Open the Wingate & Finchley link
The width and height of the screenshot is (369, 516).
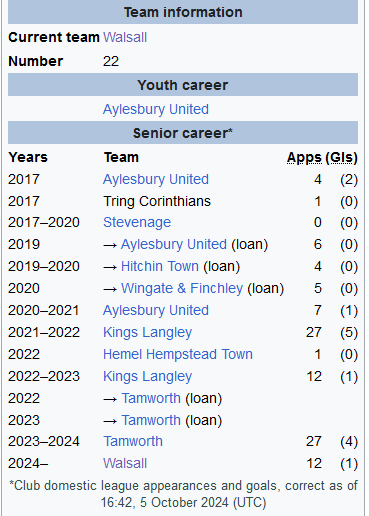tap(182, 288)
